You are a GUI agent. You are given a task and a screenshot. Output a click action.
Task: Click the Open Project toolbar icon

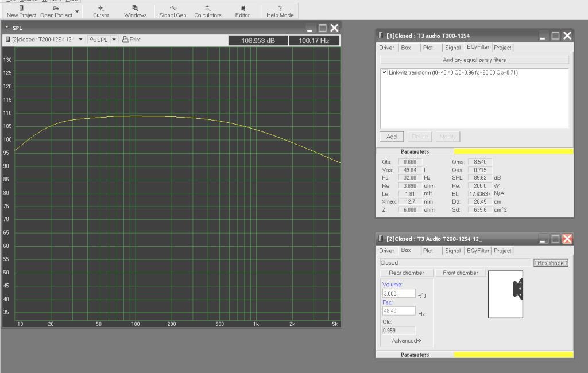click(x=56, y=11)
